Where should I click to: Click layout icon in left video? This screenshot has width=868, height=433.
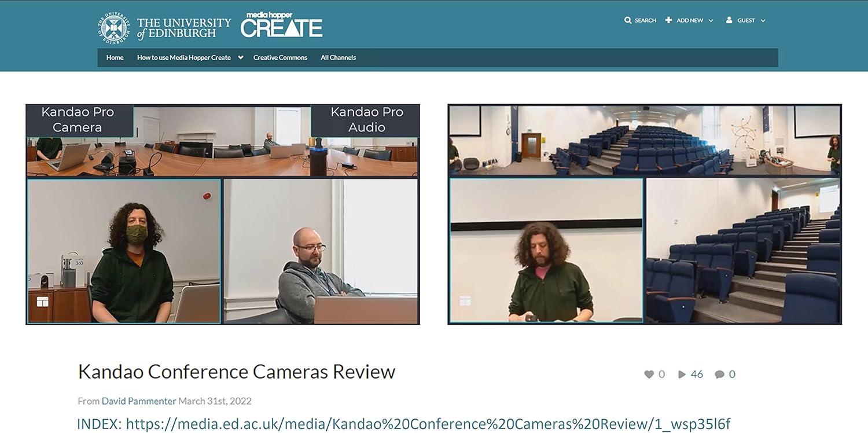[42, 302]
